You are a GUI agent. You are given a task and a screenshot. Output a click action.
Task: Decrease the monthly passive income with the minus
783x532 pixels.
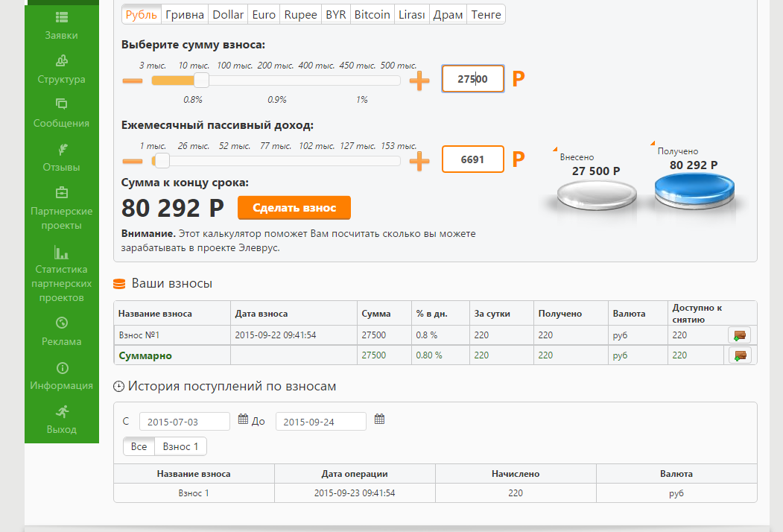pos(133,161)
